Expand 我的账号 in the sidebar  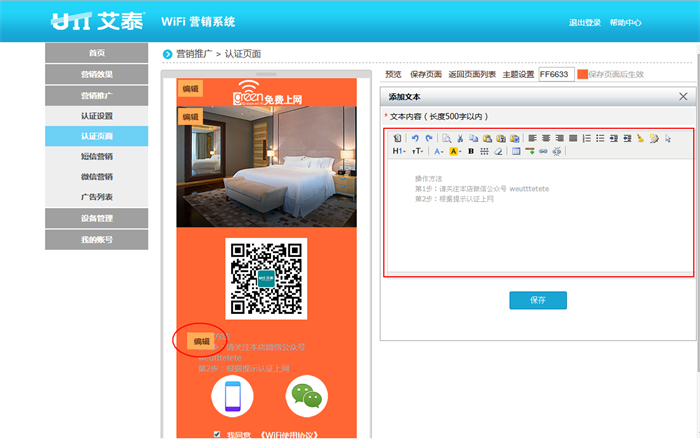(x=96, y=240)
